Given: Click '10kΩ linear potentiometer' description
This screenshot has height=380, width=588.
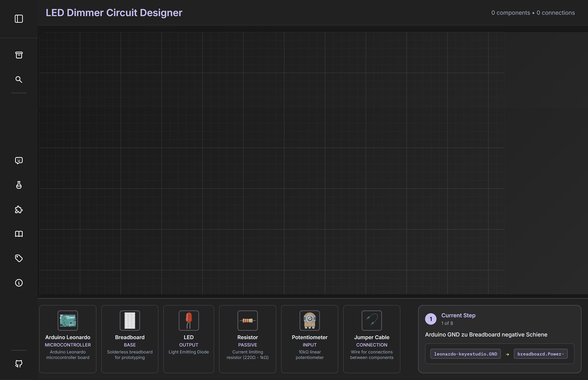Looking at the screenshot, I should tap(309, 355).
